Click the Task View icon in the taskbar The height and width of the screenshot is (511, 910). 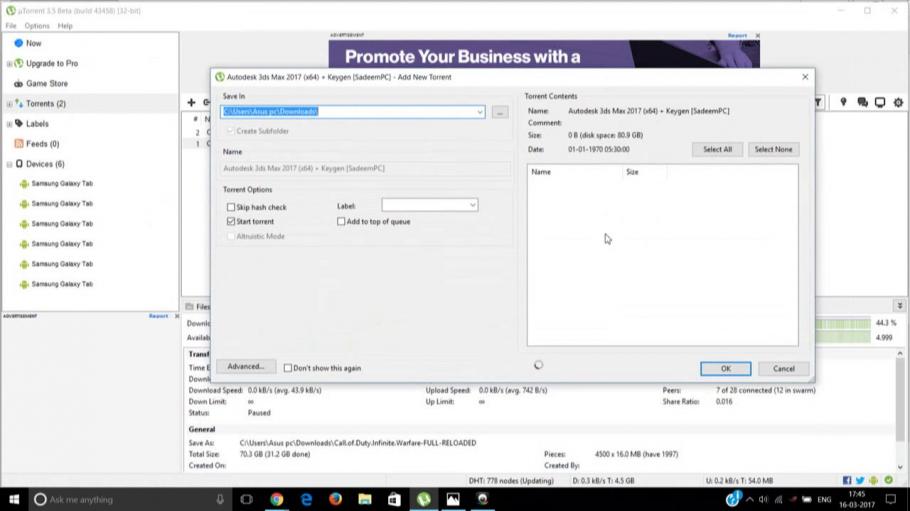[x=247, y=499]
